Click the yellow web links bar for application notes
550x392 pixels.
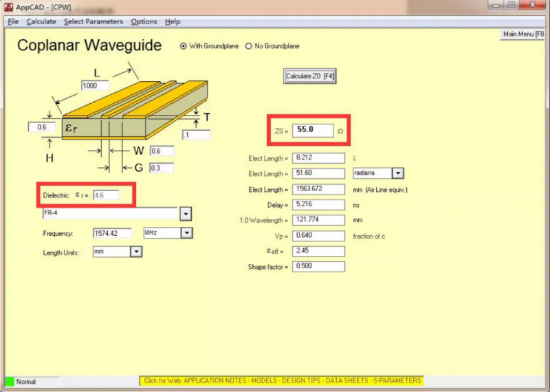point(280,380)
